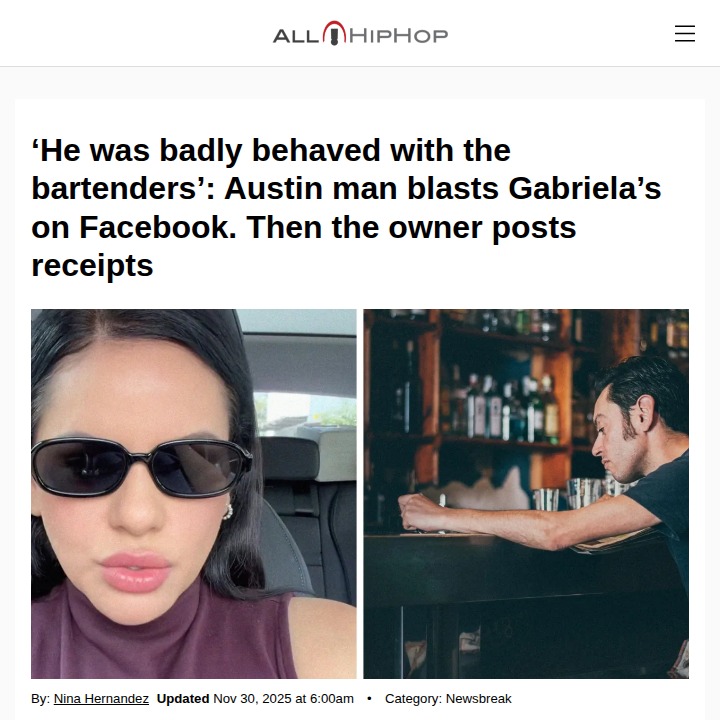Click the 'Category:' label text
The height and width of the screenshot is (720, 720).
(x=413, y=698)
